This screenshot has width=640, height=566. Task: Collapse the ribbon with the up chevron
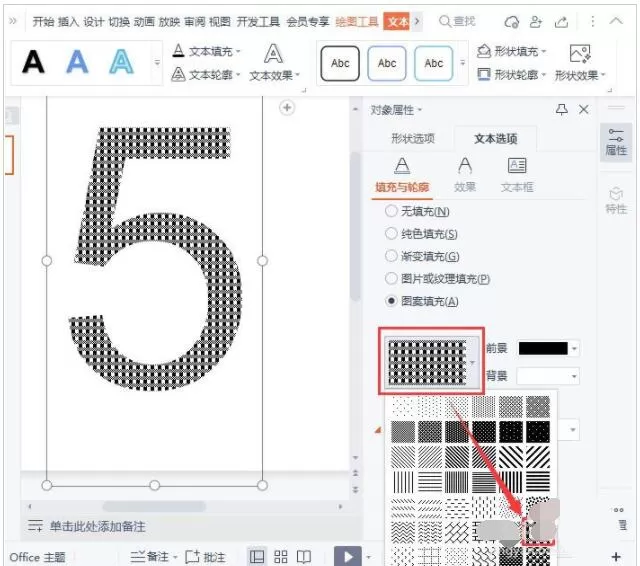tap(616, 20)
